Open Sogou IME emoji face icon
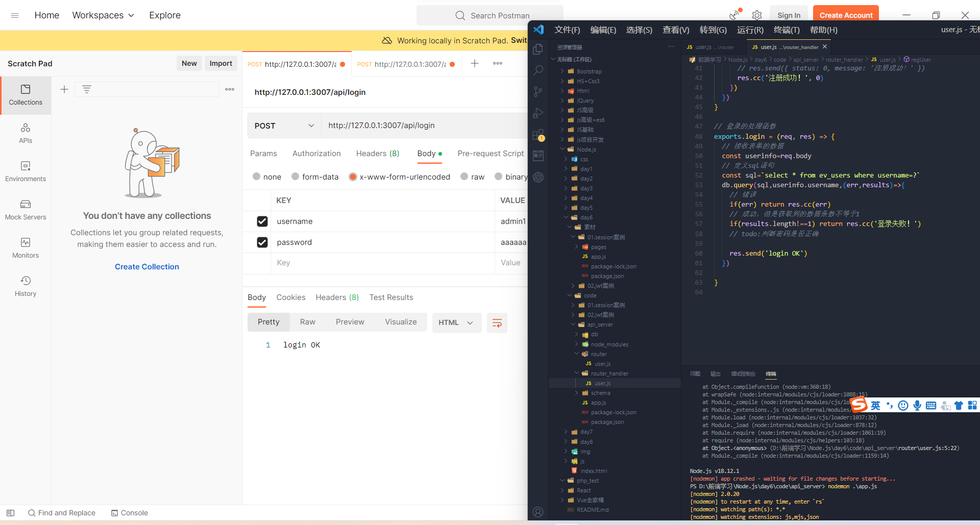Screen dimensions: 980x525 pyautogui.click(x=903, y=406)
